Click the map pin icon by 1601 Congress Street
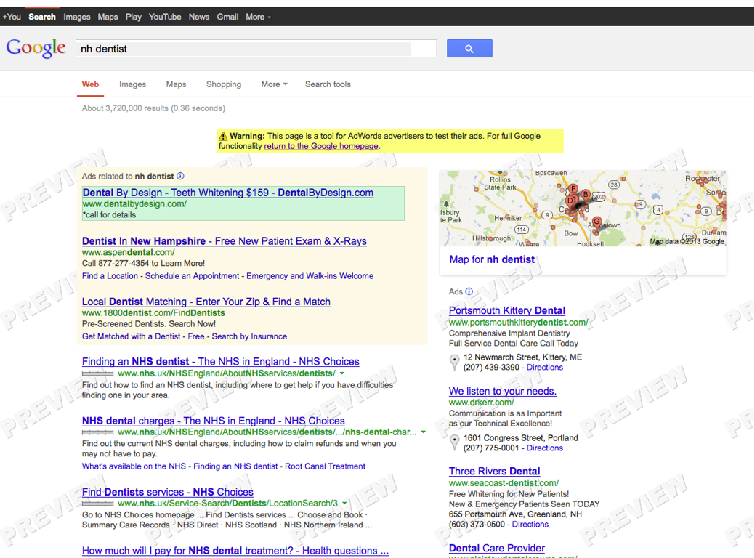754x558 pixels. pyautogui.click(x=454, y=443)
